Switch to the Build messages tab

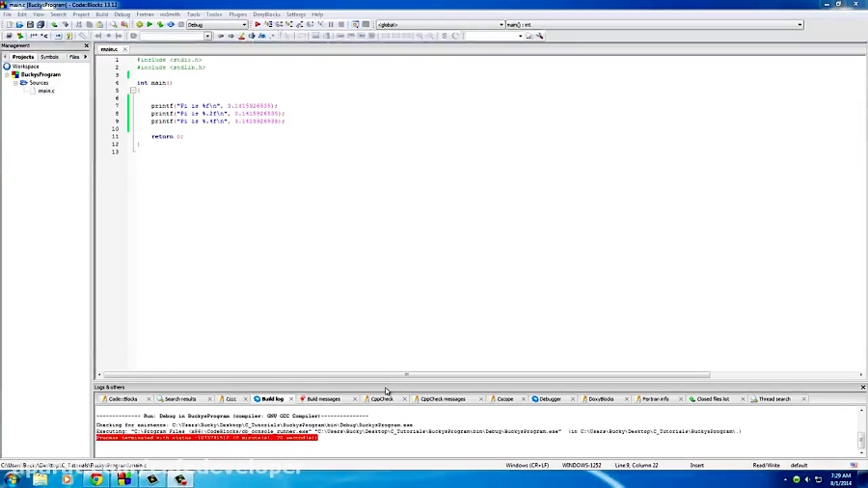point(323,398)
